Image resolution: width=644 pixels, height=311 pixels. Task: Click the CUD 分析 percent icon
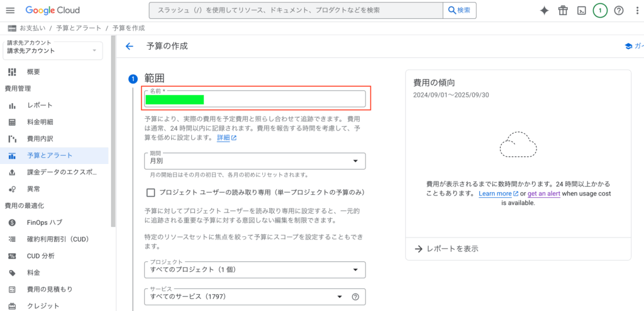pos(12,256)
